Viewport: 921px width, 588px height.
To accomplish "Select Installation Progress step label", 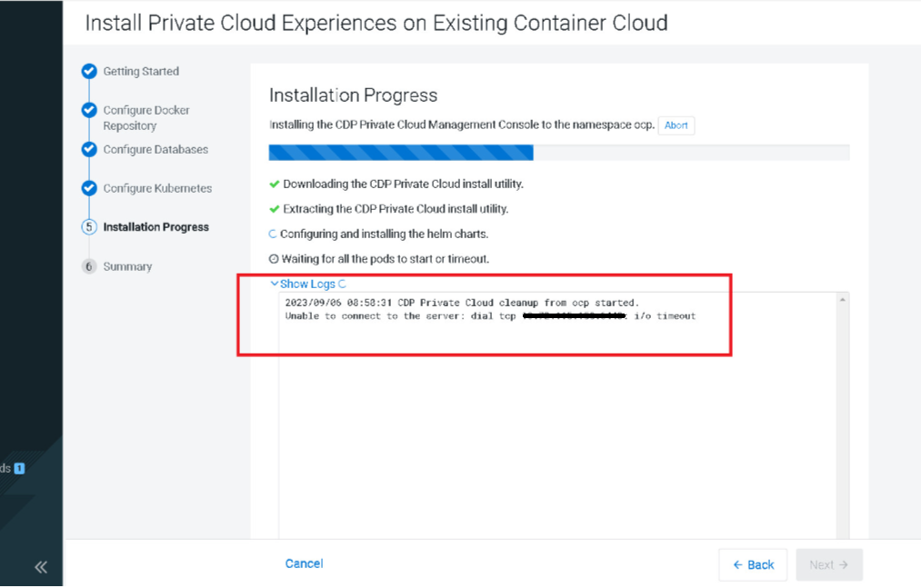I will click(x=155, y=227).
